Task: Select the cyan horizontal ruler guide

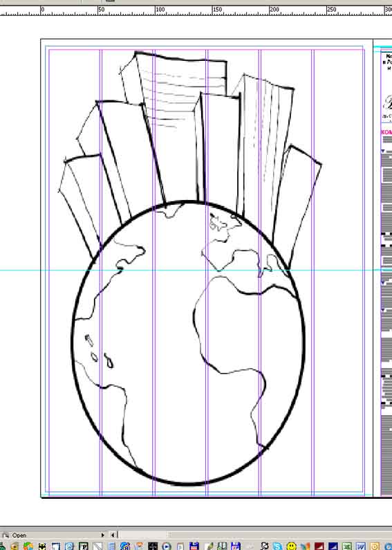Action: (196, 270)
